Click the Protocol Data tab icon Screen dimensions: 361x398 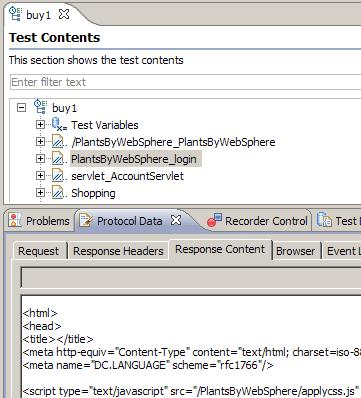pyautogui.click(x=86, y=220)
